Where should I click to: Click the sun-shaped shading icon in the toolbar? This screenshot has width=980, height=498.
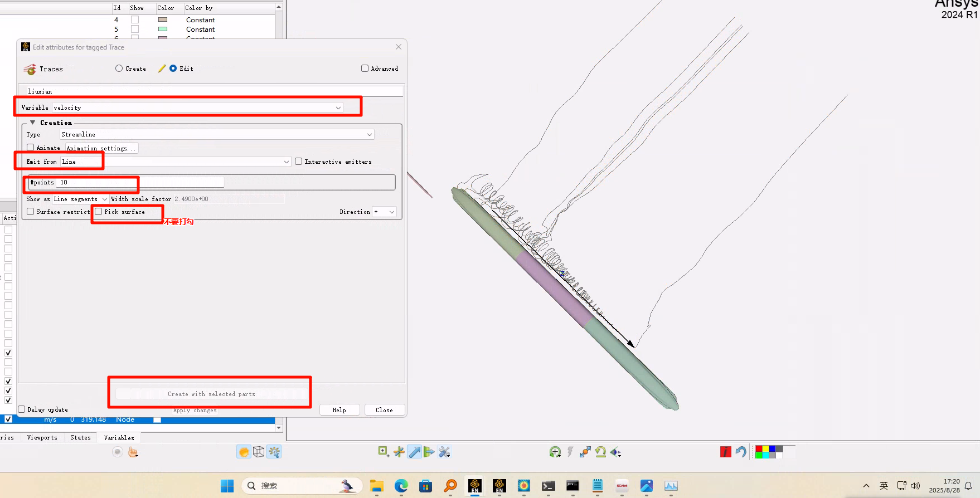click(x=244, y=452)
